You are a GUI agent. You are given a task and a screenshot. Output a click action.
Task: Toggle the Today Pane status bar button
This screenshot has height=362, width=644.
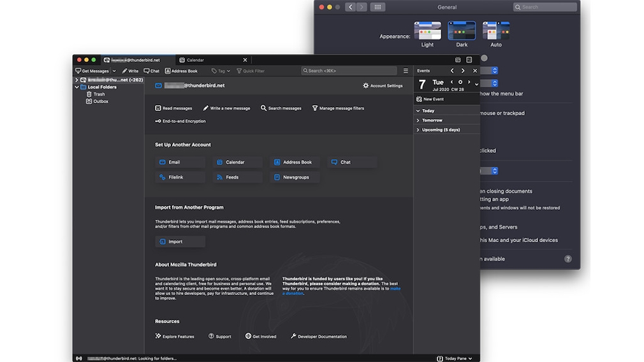(454, 358)
